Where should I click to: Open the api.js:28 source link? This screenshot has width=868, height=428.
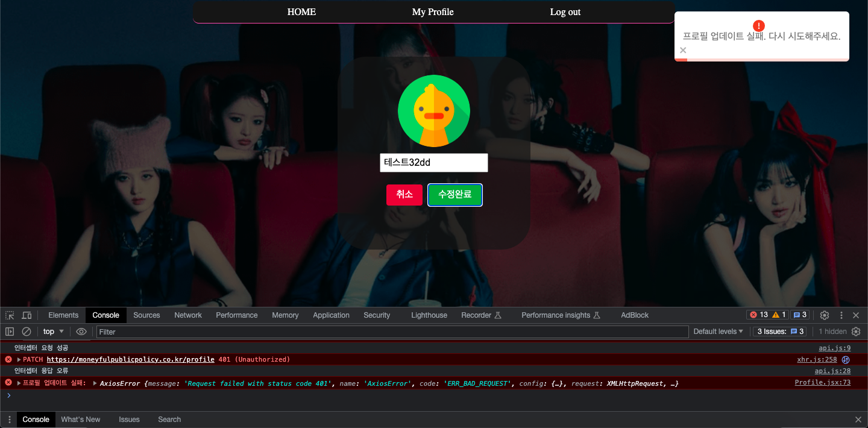(832, 371)
